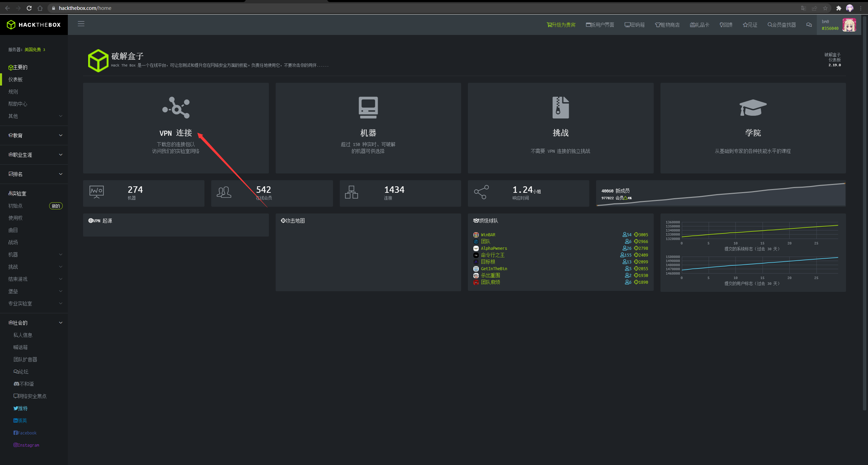Expand the 排名 sidebar section
Viewport: 868px width, 465px height.
(34, 174)
